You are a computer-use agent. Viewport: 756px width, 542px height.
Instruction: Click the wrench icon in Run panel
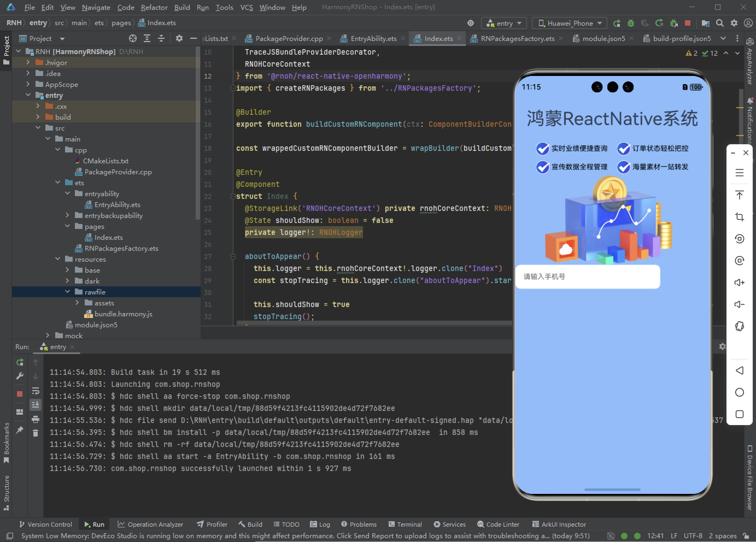coord(20,376)
